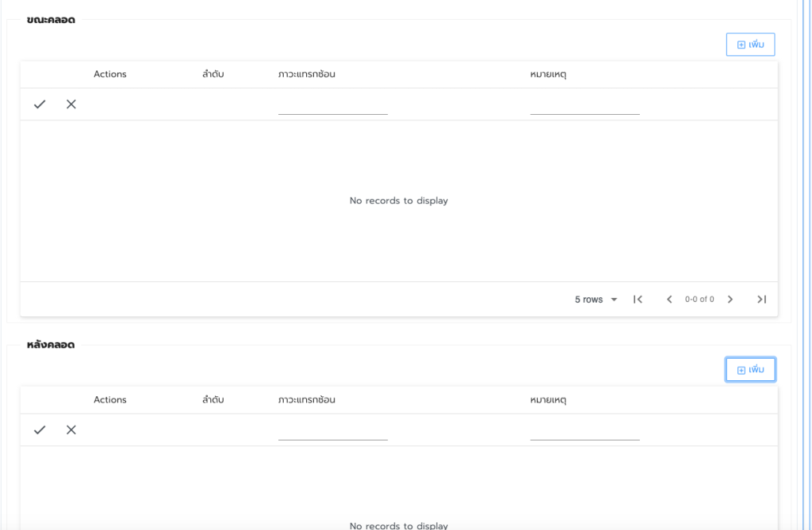The image size is (812, 530).
Task: Confirm the new row in ขณะคลอด table
Action: (40, 104)
